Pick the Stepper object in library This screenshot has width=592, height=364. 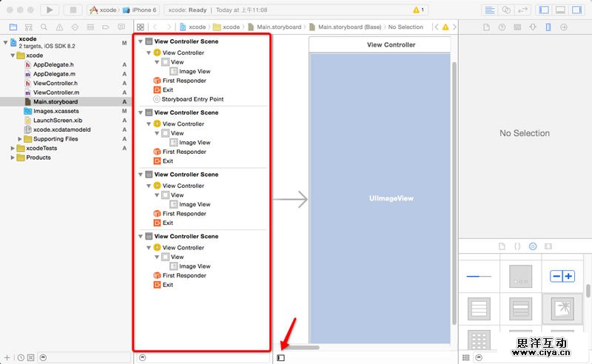click(562, 276)
